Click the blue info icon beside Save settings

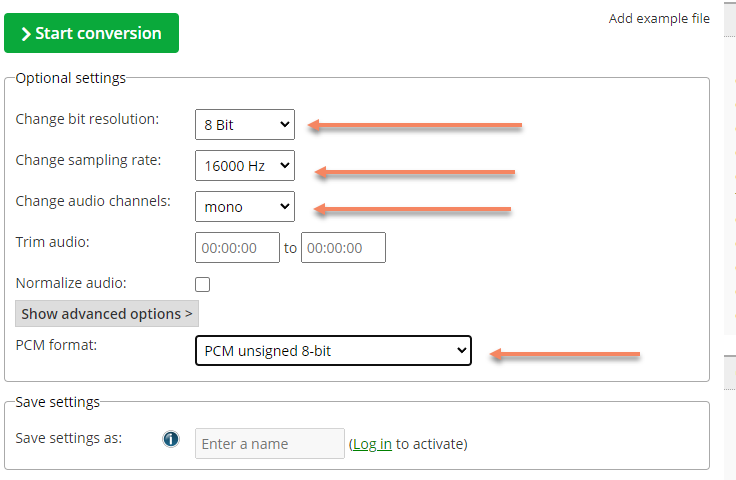pos(170,439)
